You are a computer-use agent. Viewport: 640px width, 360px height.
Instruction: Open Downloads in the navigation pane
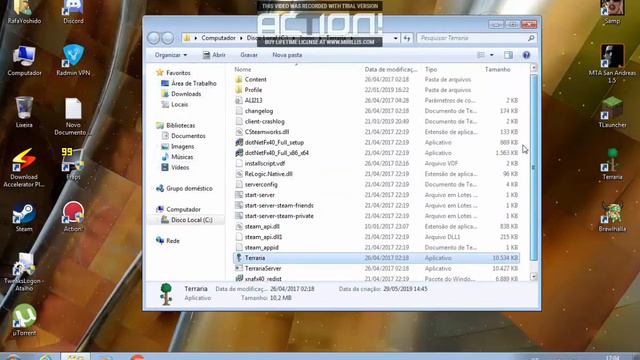pyautogui.click(x=182, y=94)
